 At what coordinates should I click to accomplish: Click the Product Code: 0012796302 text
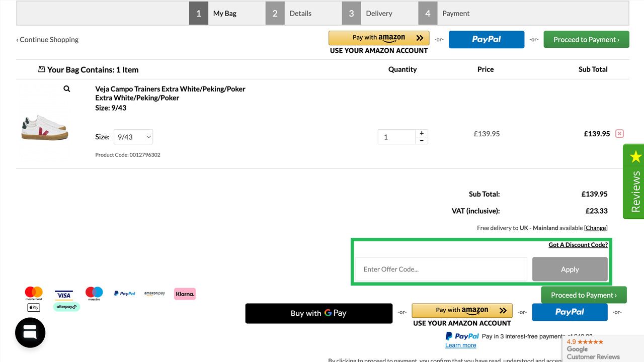pyautogui.click(x=128, y=155)
